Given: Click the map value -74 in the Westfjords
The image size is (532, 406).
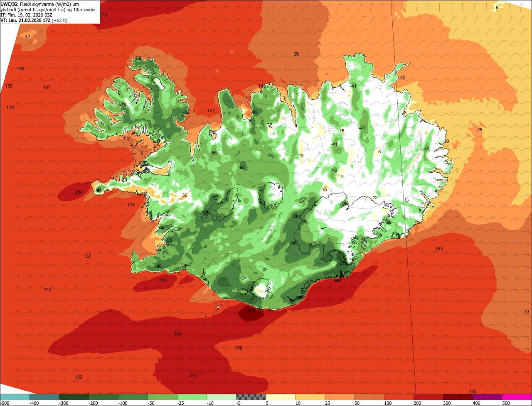Looking at the screenshot, I should pyautogui.click(x=123, y=105).
